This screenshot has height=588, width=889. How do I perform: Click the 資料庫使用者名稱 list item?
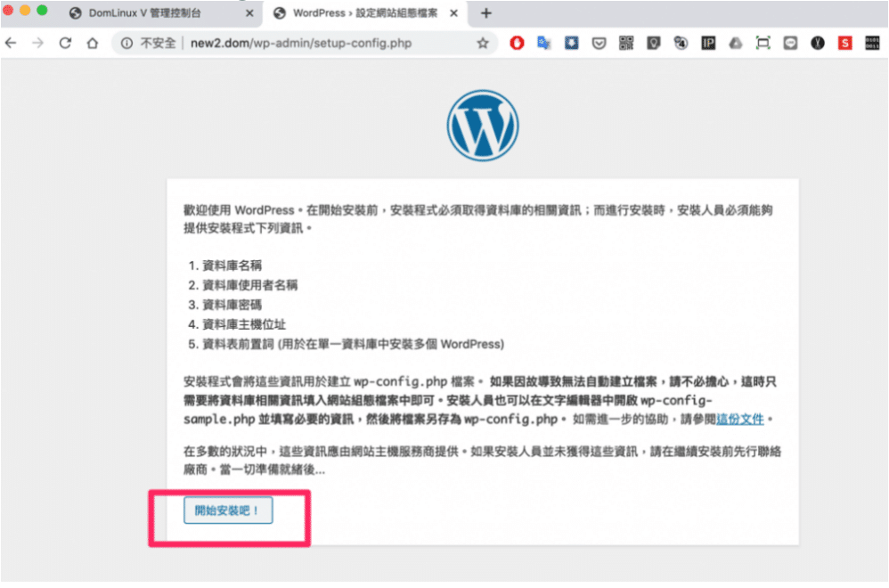click(250, 284)
